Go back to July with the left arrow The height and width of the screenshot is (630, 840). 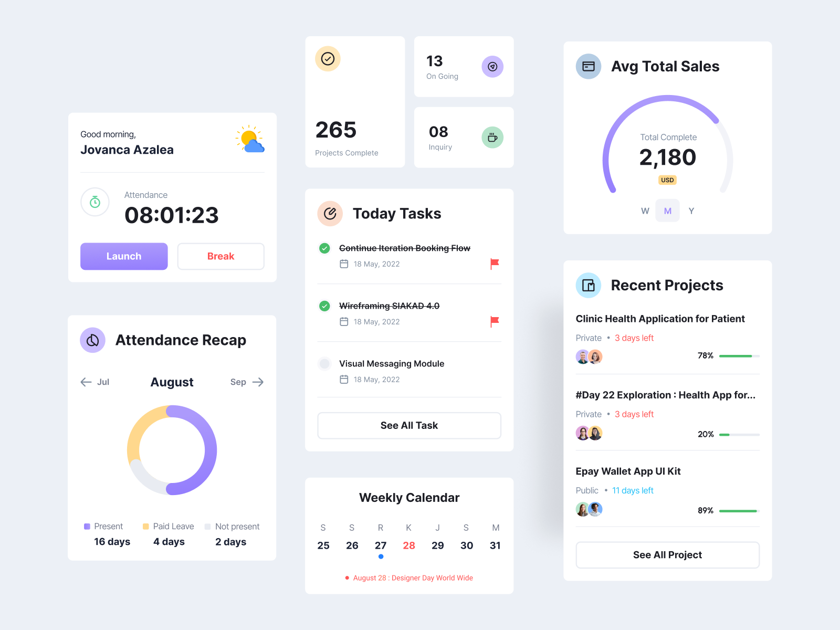(86, 382)
